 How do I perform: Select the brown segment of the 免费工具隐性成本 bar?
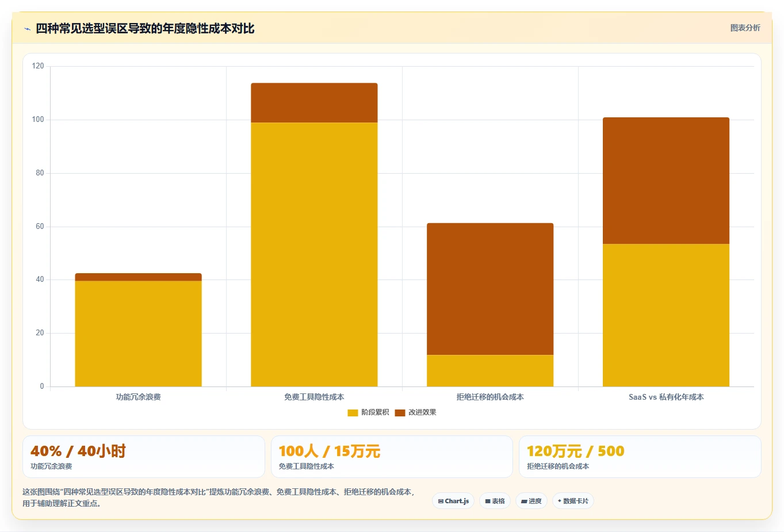pos(314,103)
